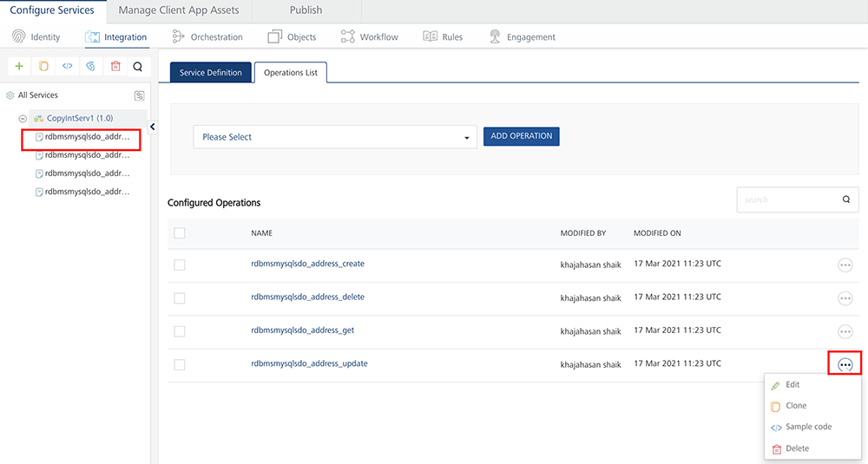This screenshot has width=868, height=464.
Task: Click the search icon in Configured Operations
Action: tap(846, 199)
